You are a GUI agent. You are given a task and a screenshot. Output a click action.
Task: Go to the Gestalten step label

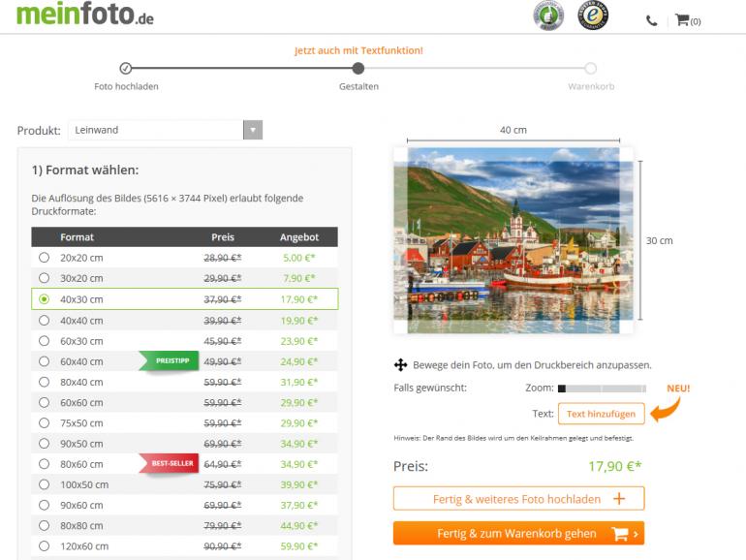[358, 86]
